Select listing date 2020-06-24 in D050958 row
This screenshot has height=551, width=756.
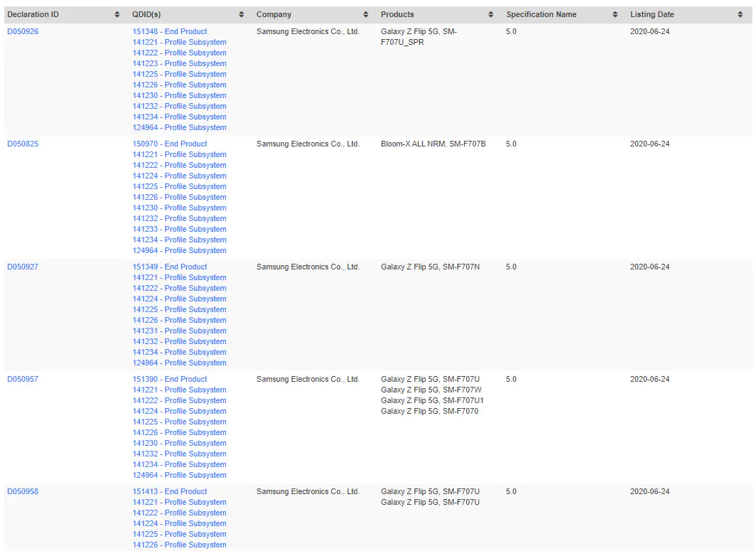coord(650,492)
